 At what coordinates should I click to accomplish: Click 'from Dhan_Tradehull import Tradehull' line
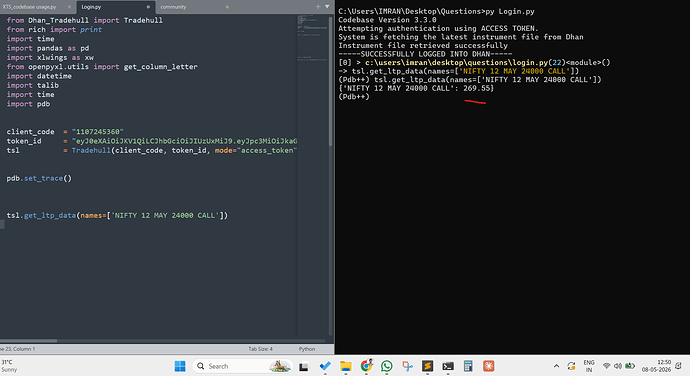tap(84, 20)
